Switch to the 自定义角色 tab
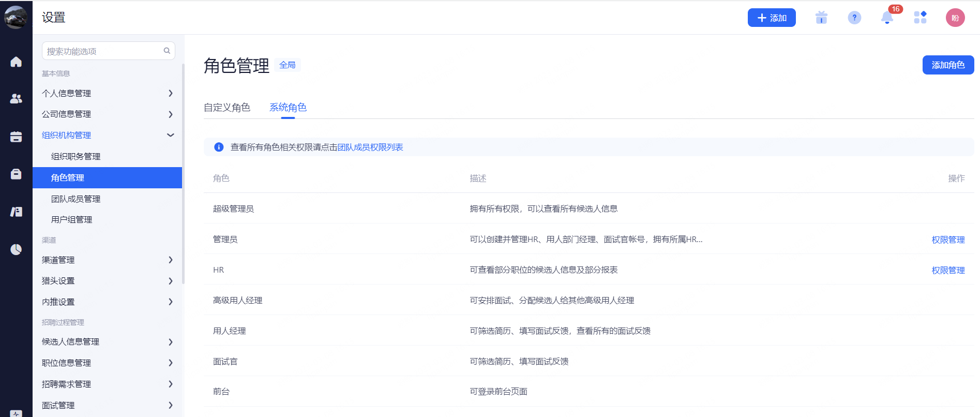Image resolution: width=980 pixels, height=417 pixels. (x=227, y=107)
